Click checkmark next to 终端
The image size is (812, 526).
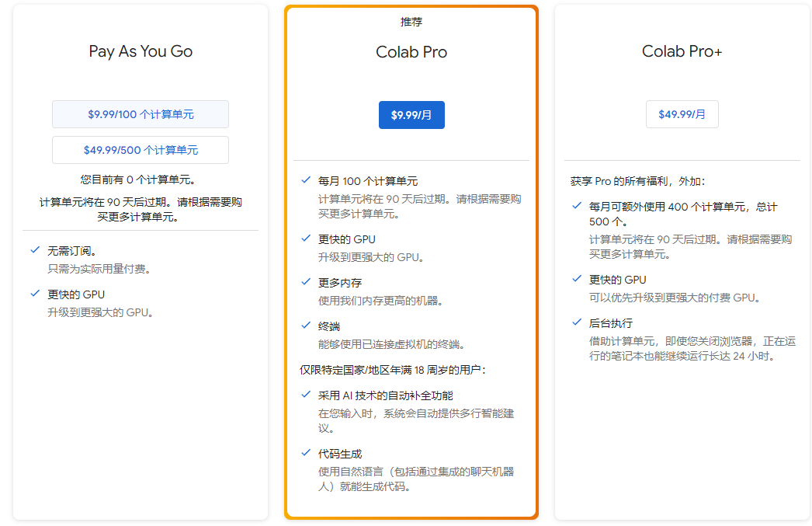[306, 326]
